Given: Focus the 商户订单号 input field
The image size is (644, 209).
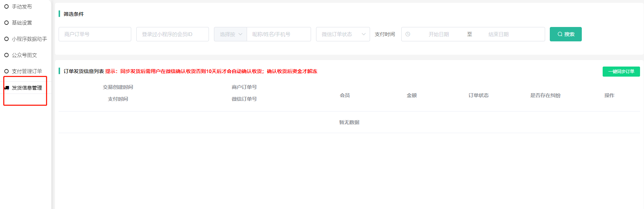Looking at the screenshot, I should pos(95,34).
